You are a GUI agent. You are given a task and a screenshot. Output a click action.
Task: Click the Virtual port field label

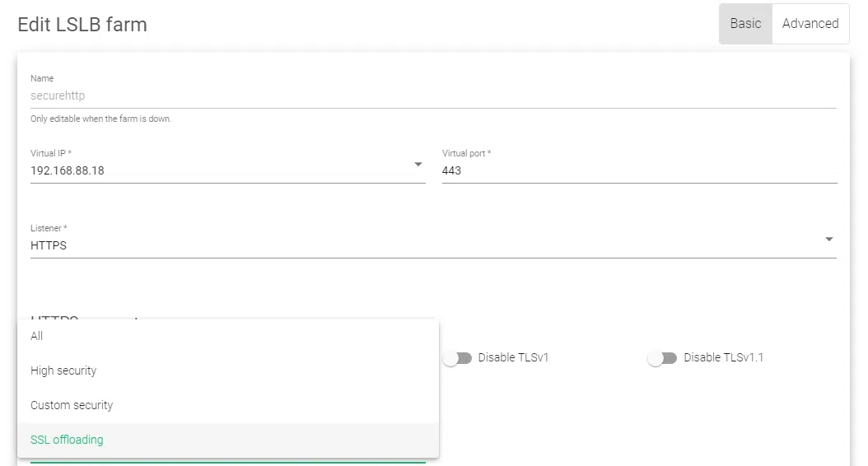pyautogui.click(x=466, y=153)
